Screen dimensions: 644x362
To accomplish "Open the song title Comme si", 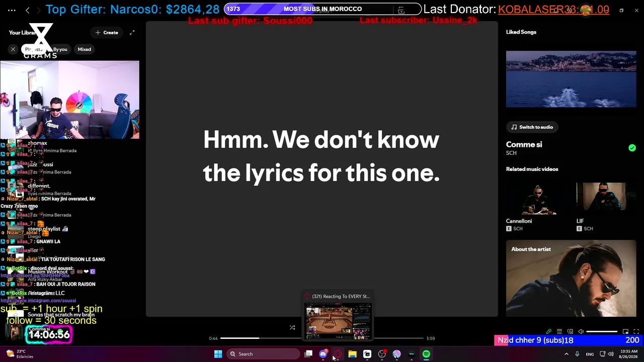I will point(524,145).
